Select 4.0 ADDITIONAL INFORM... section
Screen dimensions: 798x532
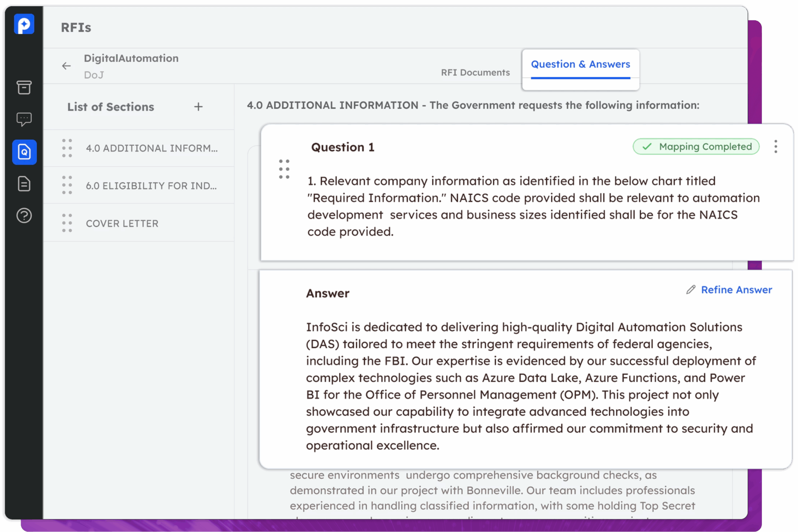(x=139, y=148)
